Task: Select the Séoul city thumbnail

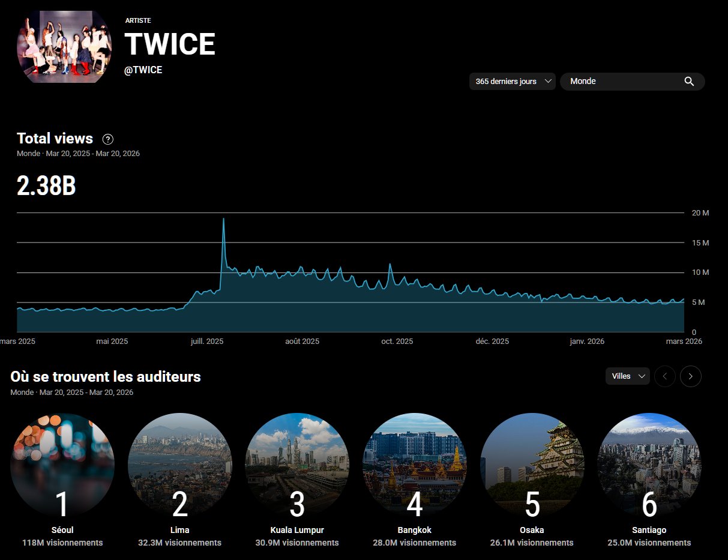Action: pyautogui.click(x=62, y=465)
